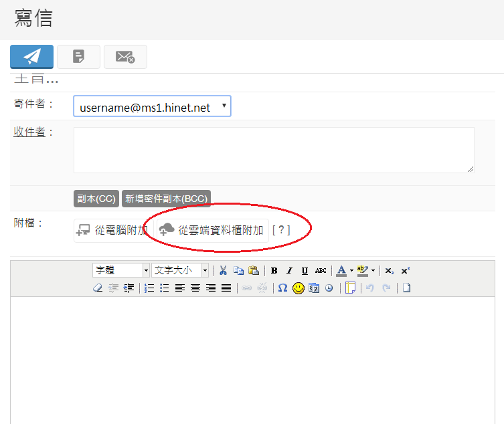Add a 新增密件副本(BCC) field
The image size is (504, 424).
(x=166, y=199)
